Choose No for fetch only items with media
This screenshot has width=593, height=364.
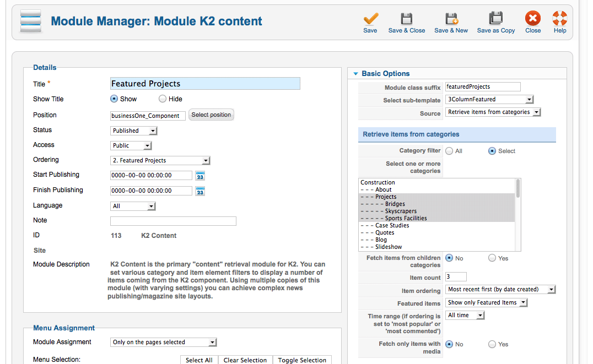tap(449, 344)
